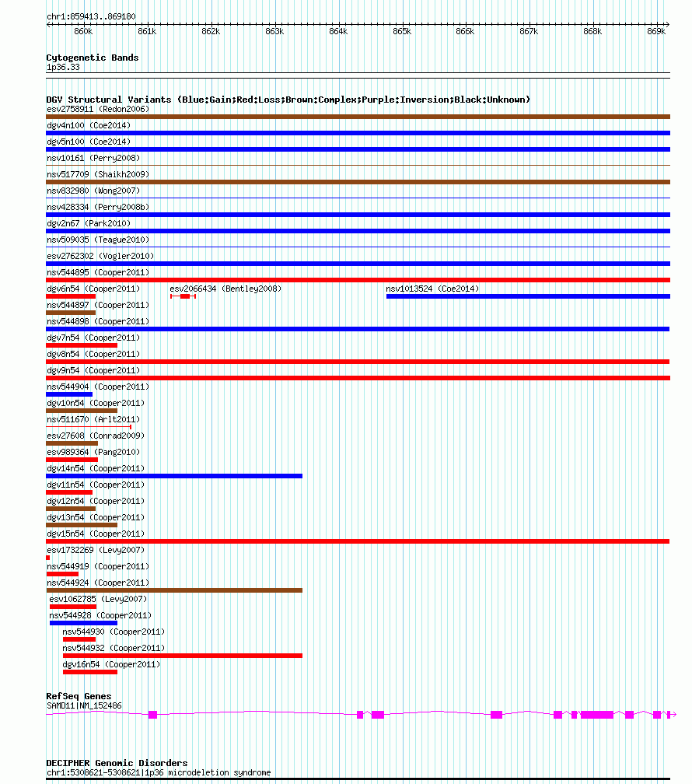Click the nsv511670 (Arlt2011) label
The image size is (692, 784).
tap(93, 419)
